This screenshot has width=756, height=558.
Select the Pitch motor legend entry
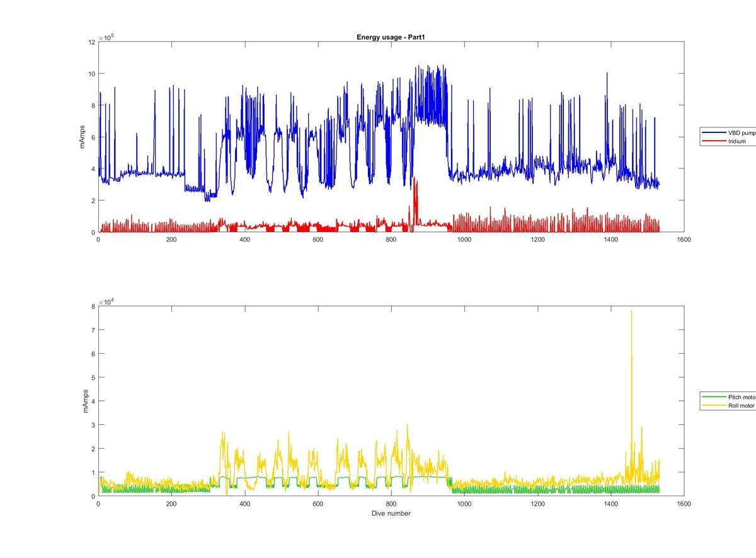click(729, 397)
